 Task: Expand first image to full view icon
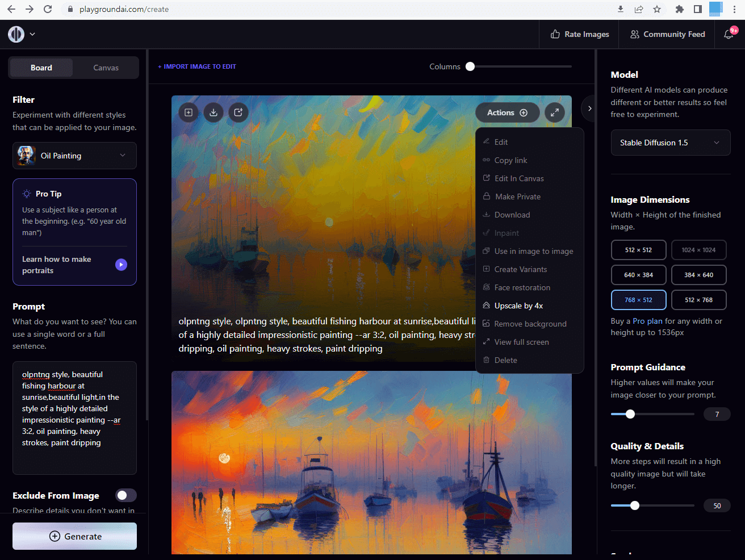click(x=555, y=112)
